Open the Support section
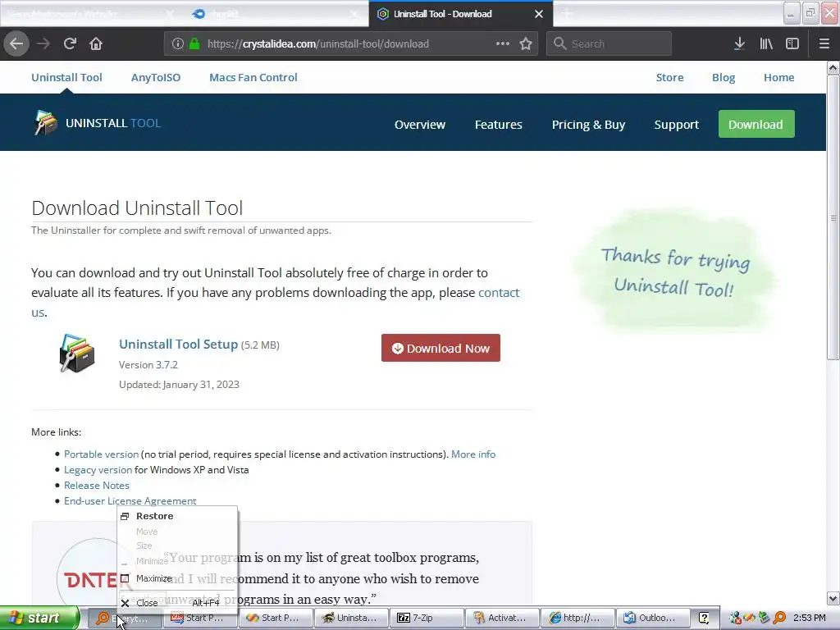840x630 pixels. pyautogui.click(x=676, y=125)
